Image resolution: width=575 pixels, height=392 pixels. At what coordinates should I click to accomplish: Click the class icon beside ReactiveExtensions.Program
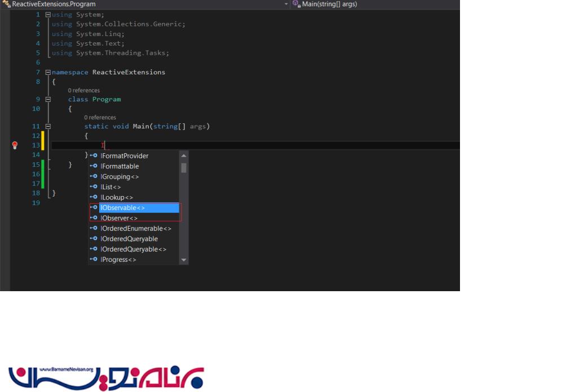6,4
